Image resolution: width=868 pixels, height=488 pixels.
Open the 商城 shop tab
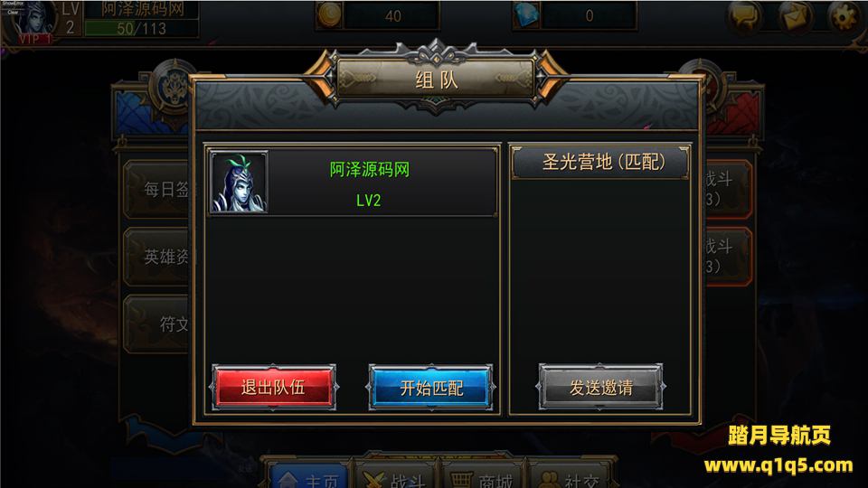pyautogui.click(x=482, y=476)
